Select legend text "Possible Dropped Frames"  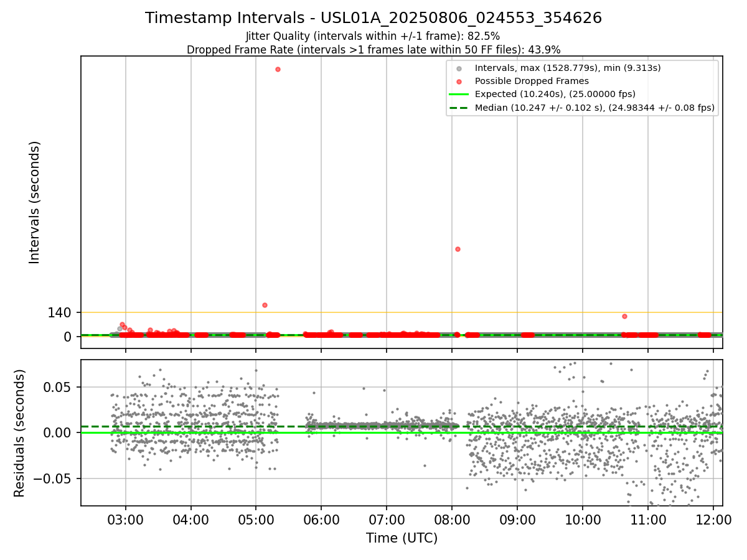tap(532, 81)
